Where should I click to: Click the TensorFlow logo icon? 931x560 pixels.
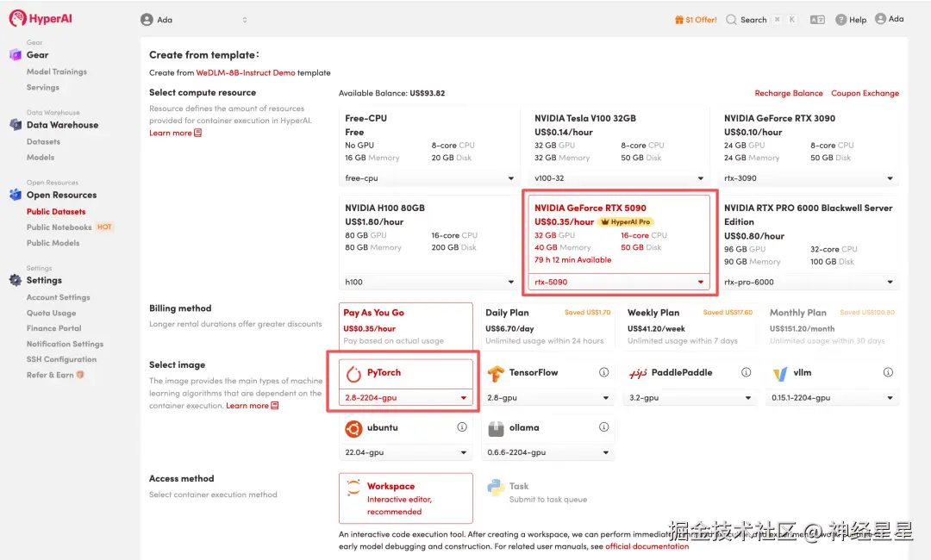pos(496,374)
